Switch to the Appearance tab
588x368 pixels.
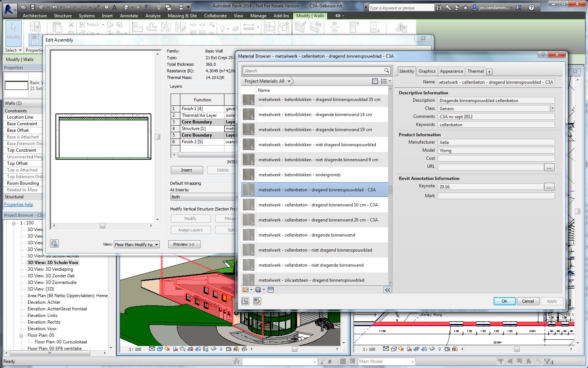click(451, 71)
